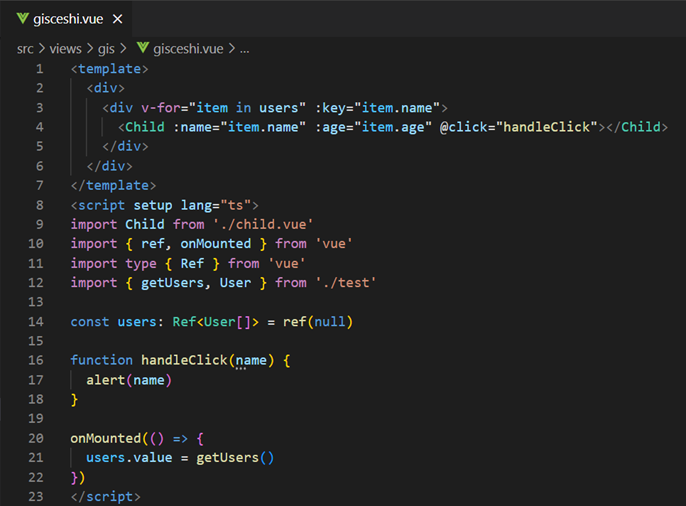Click the Vue icon in the gisceshi.vue tab
The image size is (686, 506).
point(19,19)
